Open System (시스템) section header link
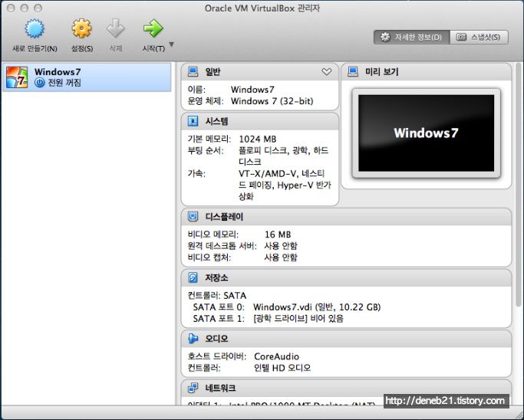 216,121
